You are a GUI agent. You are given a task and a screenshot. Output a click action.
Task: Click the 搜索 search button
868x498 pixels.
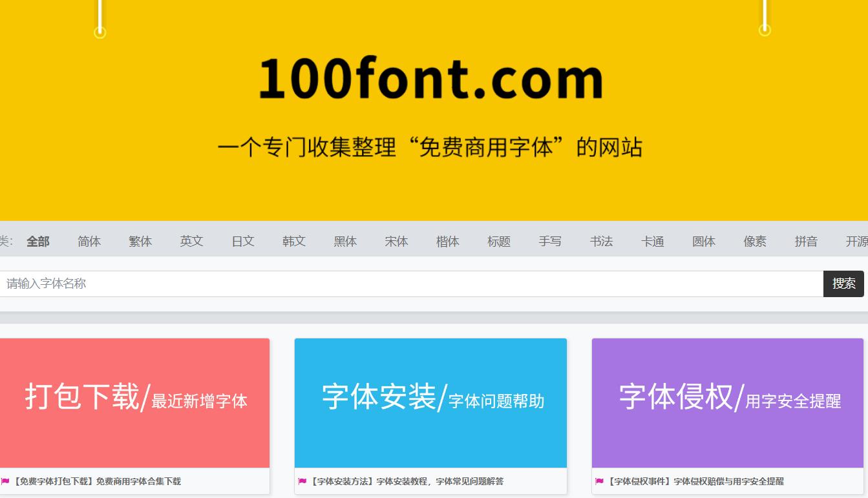pyautogui.click(x=843, y=284)
